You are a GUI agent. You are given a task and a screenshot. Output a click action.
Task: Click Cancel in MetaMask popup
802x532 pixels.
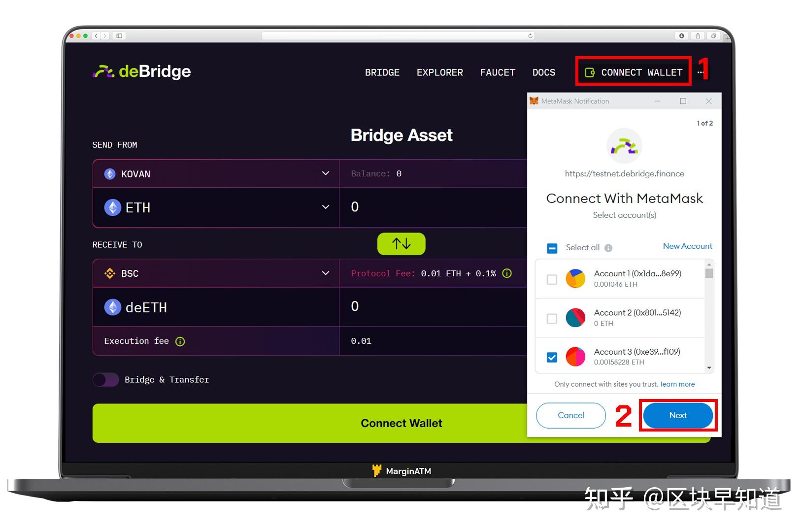point(571,415)
